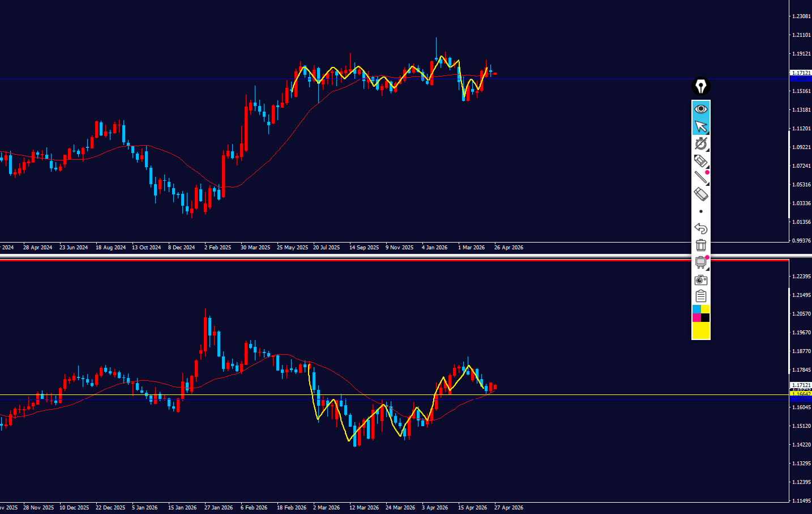Expand the whiteboard easel's corner arrow
The image size is (812, 514).
point(707,268)
